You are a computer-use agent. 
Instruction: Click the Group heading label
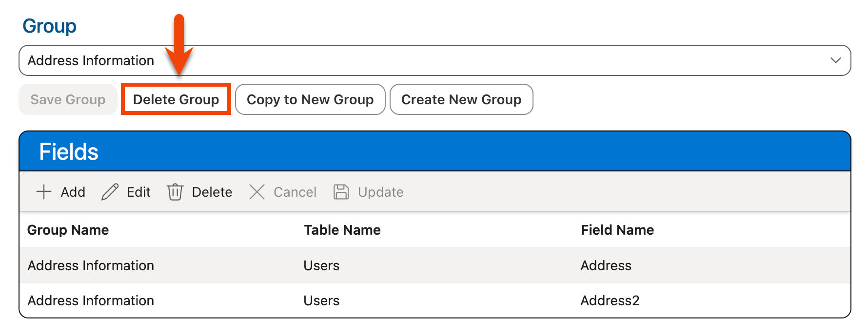point(49,26)
